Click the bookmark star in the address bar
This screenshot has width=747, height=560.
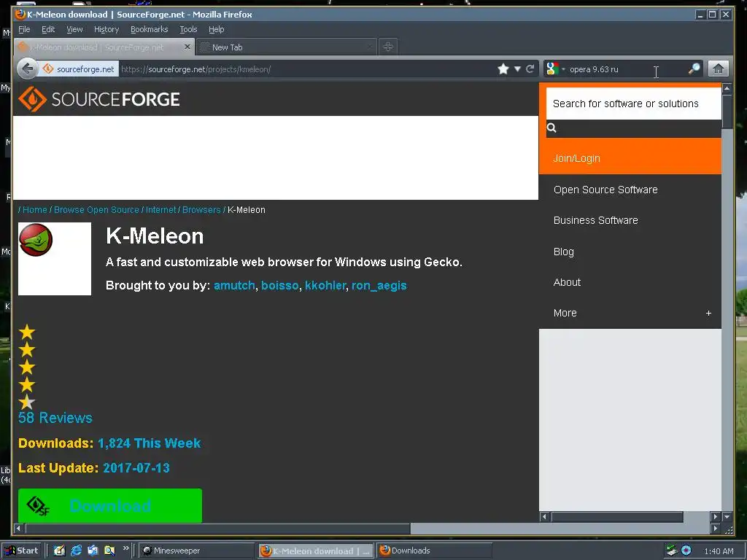coord(503,69)
